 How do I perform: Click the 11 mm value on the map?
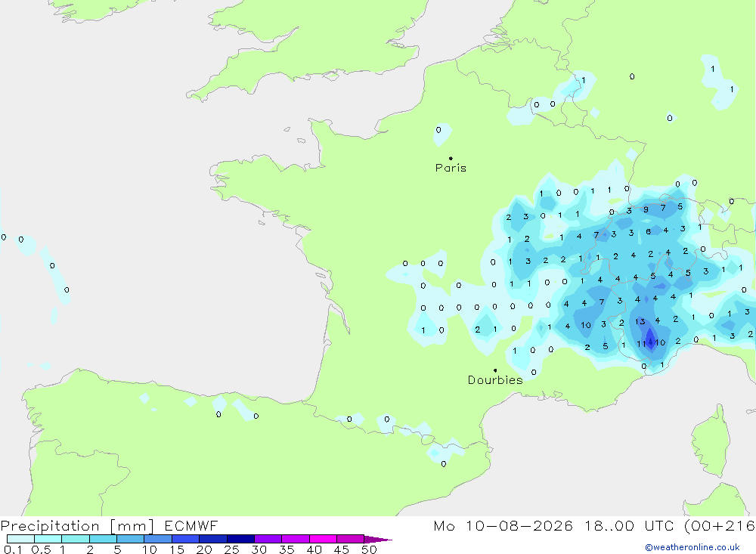pyautogui.click(x=641, y=344)
